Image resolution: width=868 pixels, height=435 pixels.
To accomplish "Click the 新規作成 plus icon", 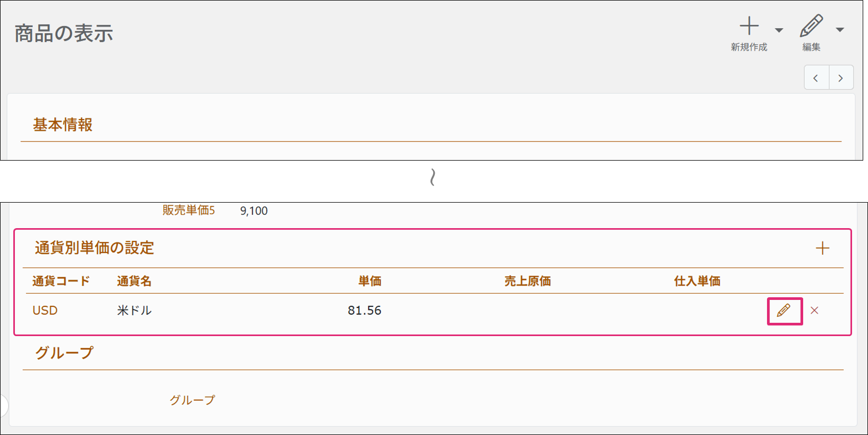I will [749, 27].
